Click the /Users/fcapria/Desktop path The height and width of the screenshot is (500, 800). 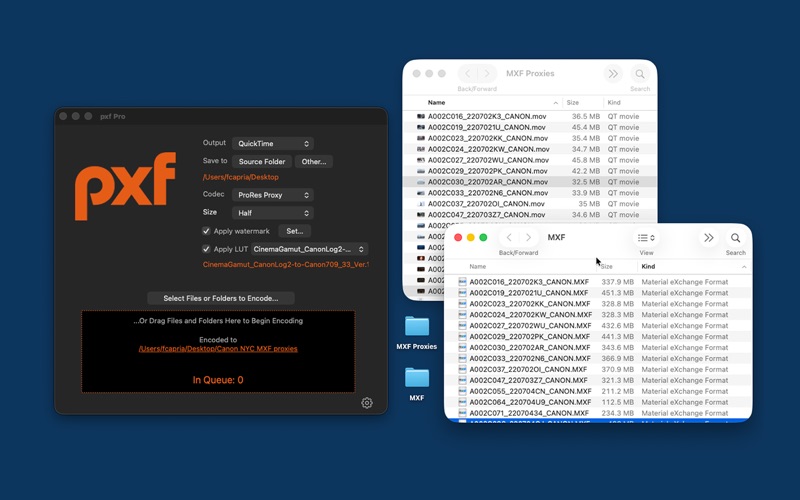(240, 177)
